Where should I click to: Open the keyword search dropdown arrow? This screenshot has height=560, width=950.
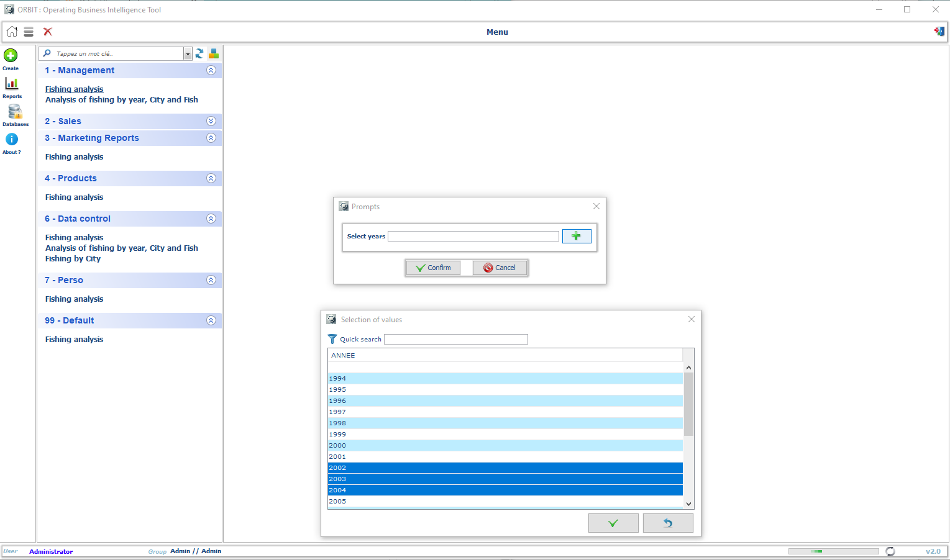188,53
